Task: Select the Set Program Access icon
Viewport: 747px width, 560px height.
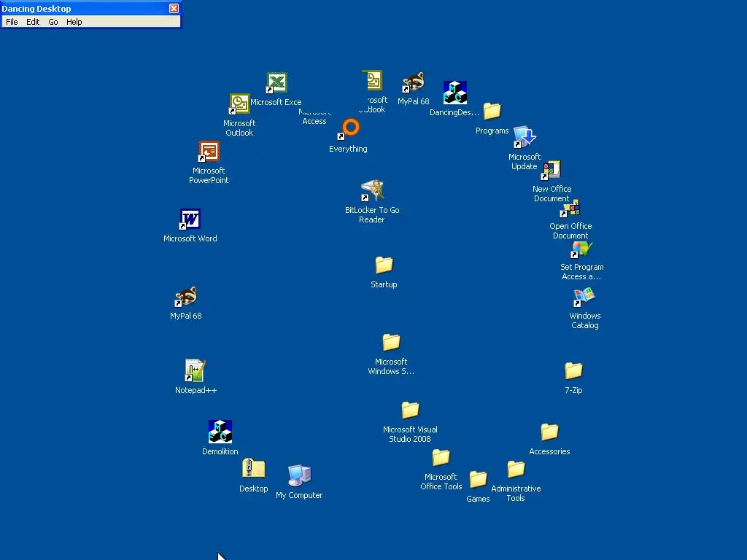Action: point(581,249)
